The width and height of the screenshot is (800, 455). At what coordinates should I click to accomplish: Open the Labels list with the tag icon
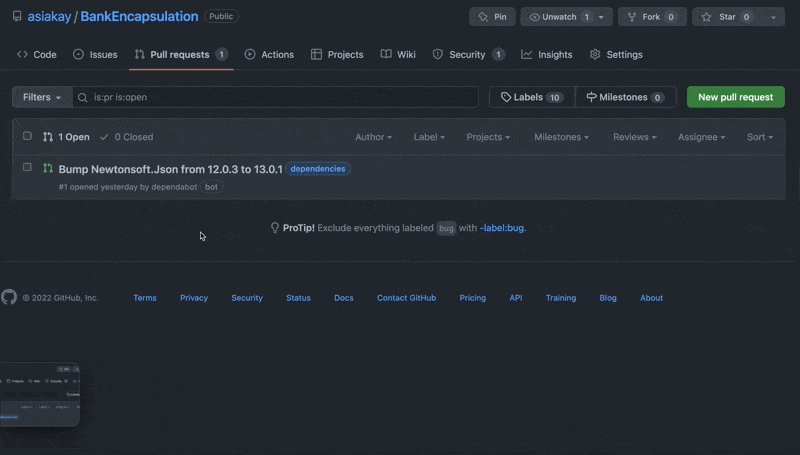pos(531,97)
